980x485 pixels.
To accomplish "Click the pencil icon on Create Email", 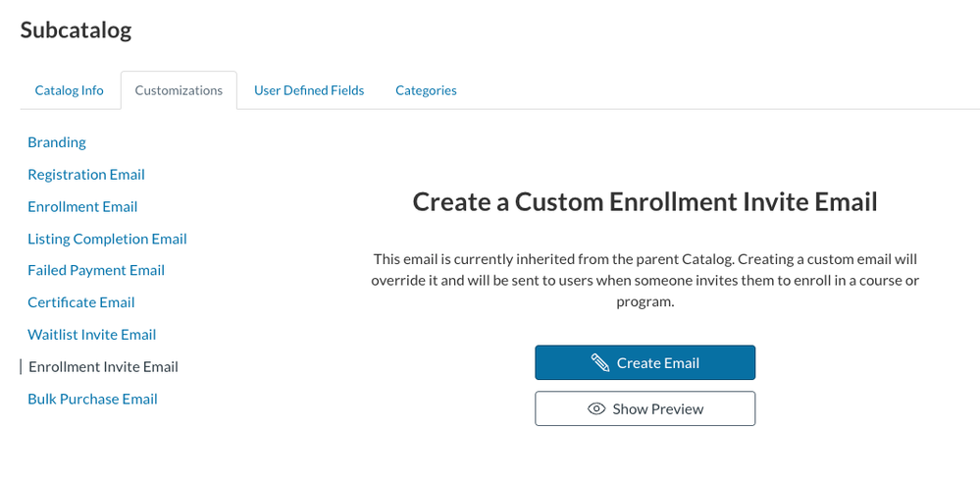I will coord(600,363).
